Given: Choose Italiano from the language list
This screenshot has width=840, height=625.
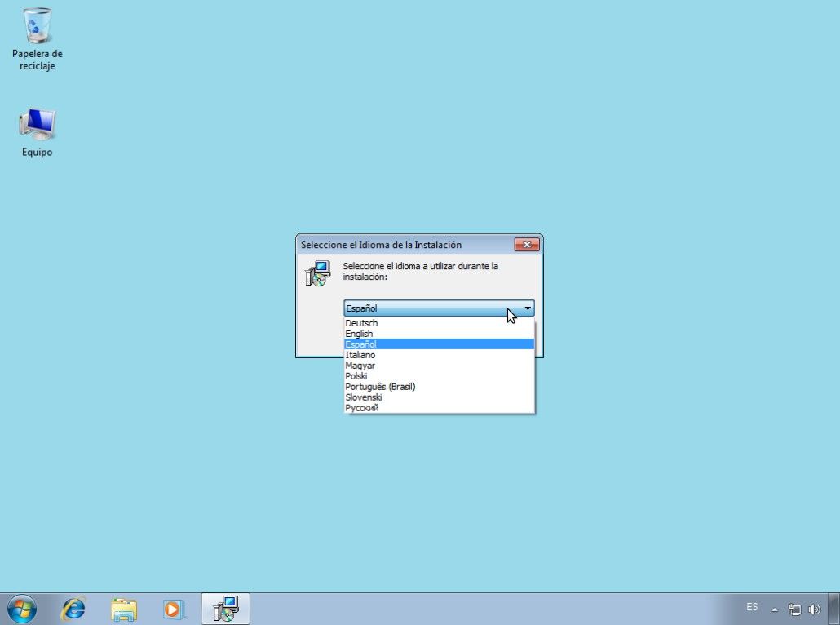Looking at the screenshot, I should (x=360, y=355).
